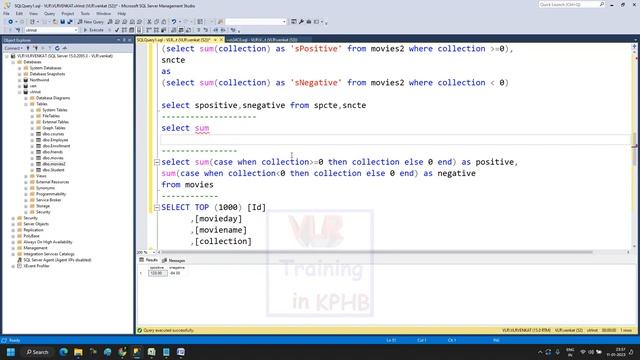The height and width of the screenshot is (360, 640).
Task: Click the Connect Object Explorer plug icon
Action: 28,48
